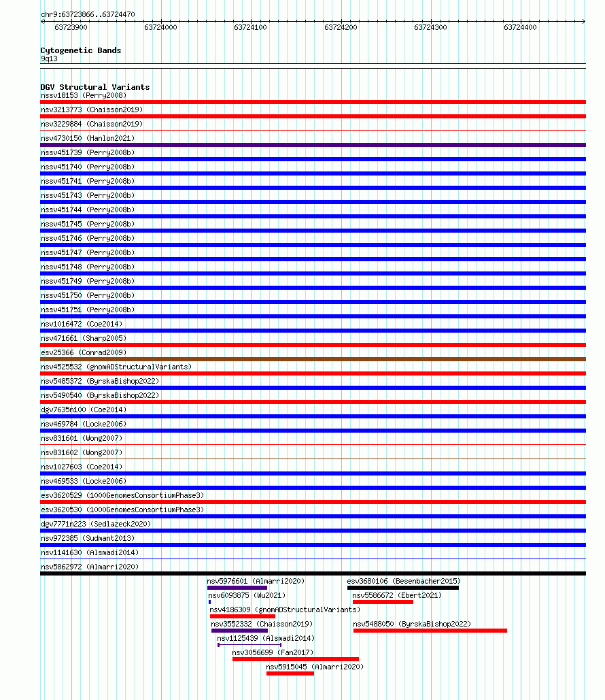The height and width of the screenshot is (700, 605).
Task: Open nsv4730150 (Hanlon2021) variant details
Action: click(x=88, y=138)
